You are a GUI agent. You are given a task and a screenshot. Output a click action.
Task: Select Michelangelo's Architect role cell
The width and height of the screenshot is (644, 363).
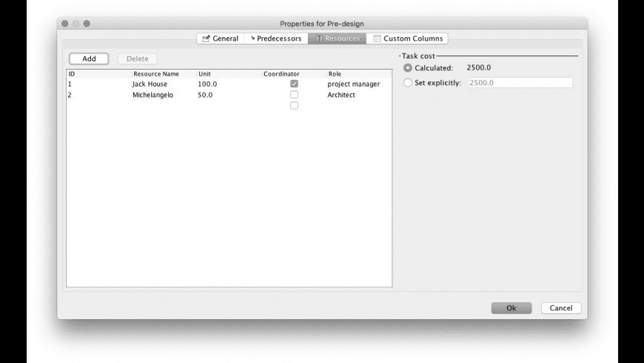point(341,95)
